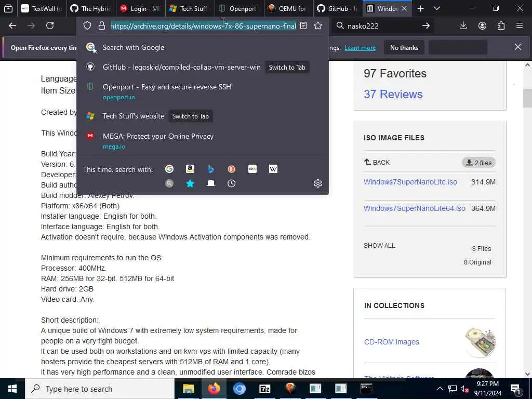
Task: Switch to the Tech Stuff tab
Action: coord(190,8)
